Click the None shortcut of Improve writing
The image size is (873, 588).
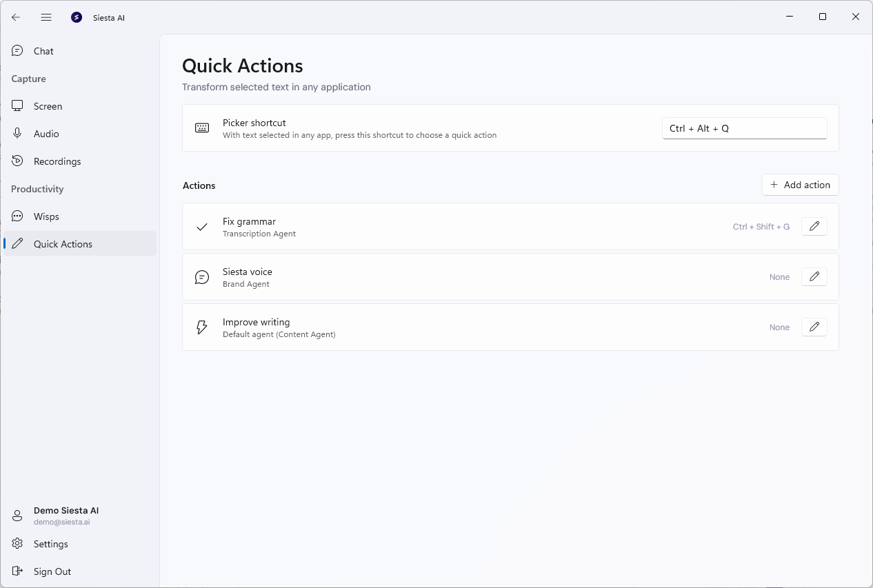[x=780, y=327]
